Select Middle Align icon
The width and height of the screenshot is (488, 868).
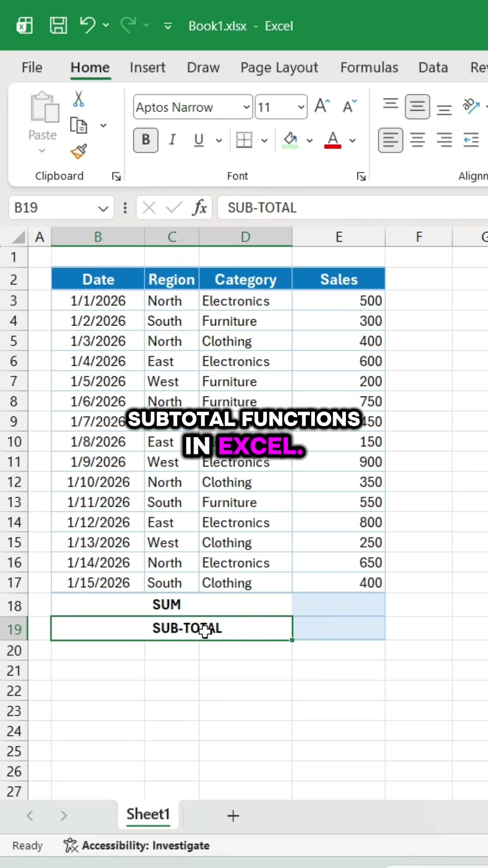[x=417, y=107]
